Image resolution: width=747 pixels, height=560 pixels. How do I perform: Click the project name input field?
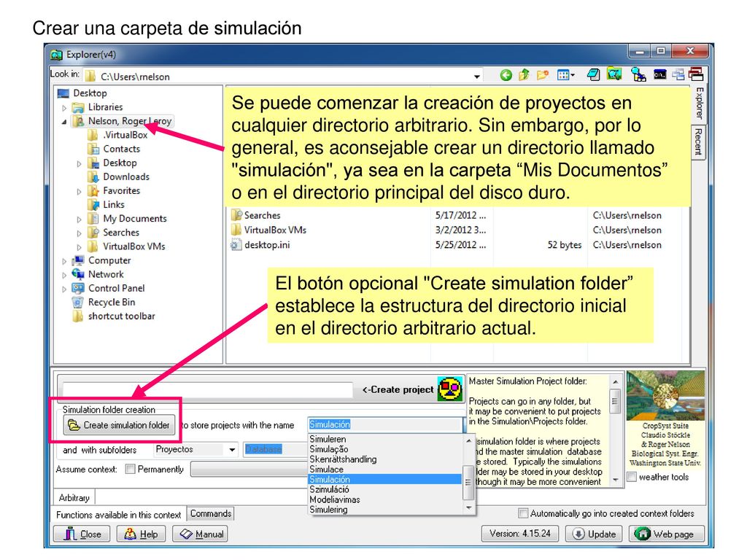pyautogui.click(x=208, y=389)
